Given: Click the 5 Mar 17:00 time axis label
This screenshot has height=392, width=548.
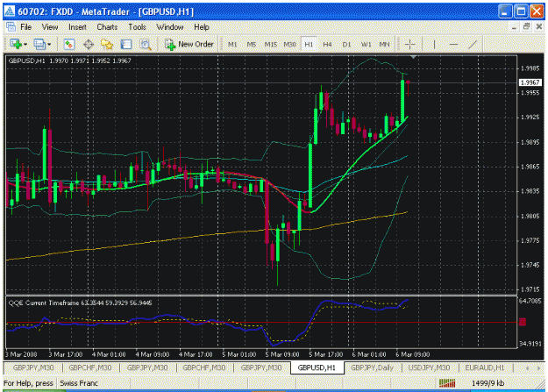Looking at the screenshot, I should click(x=325, y=354).
